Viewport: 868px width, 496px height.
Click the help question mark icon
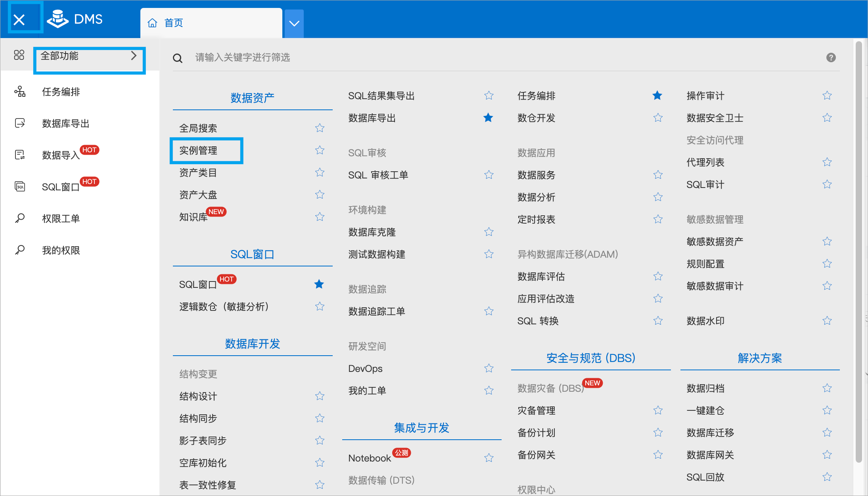coord(831,58)
